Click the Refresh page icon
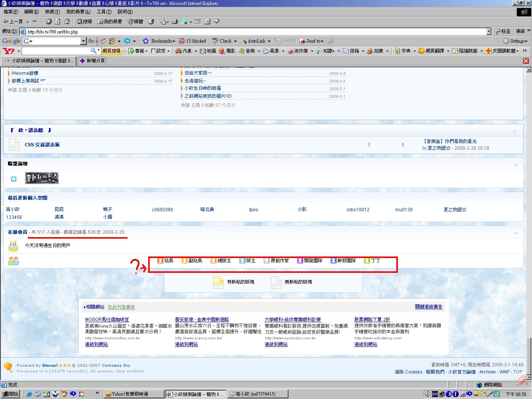Screen dimensions: 532x399 (58, 22)
